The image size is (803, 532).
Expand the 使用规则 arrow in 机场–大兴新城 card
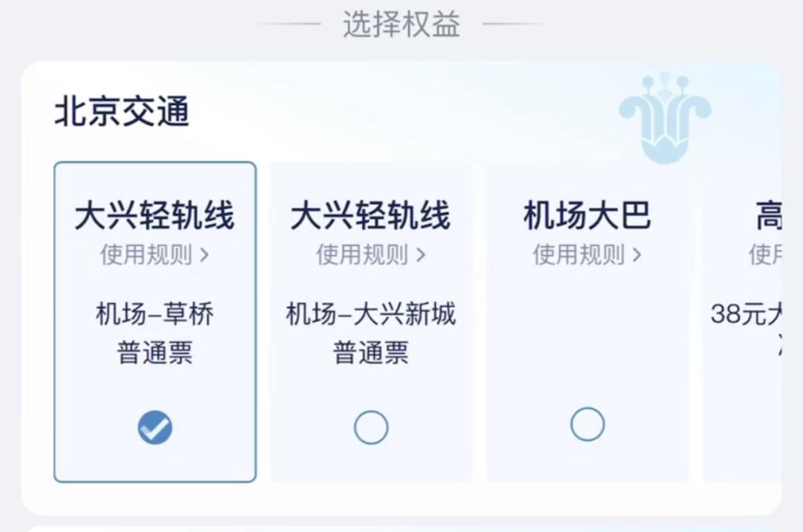(421, 256)
